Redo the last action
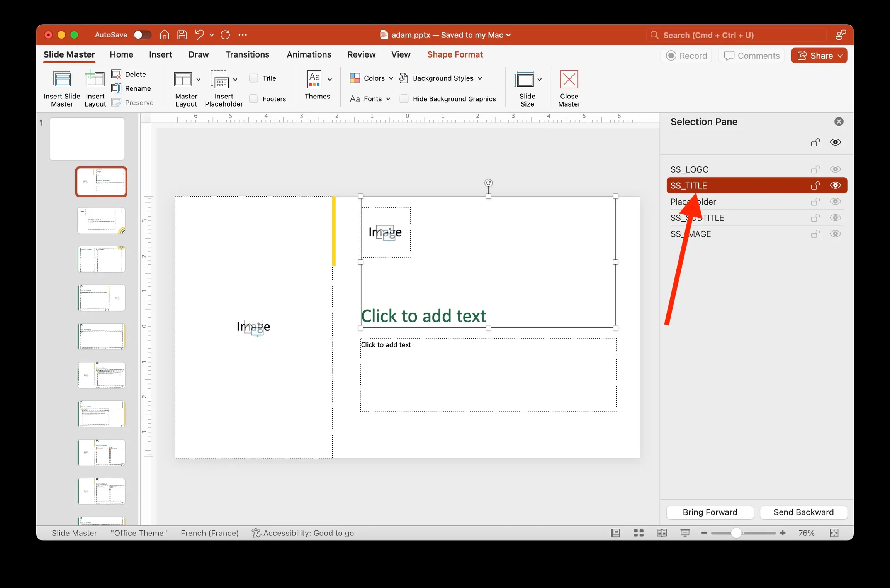Screen dimensions: 890x588 tap(225, 35)
